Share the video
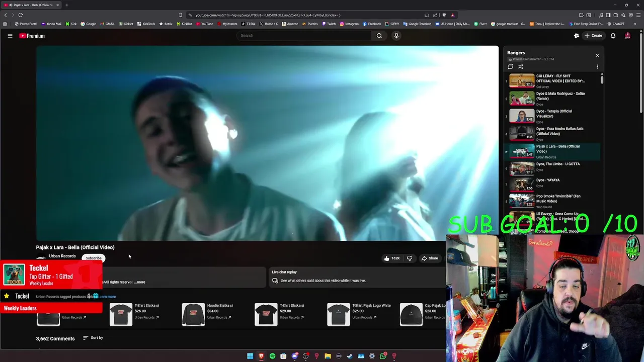The image size is (644, 362). 430,258
